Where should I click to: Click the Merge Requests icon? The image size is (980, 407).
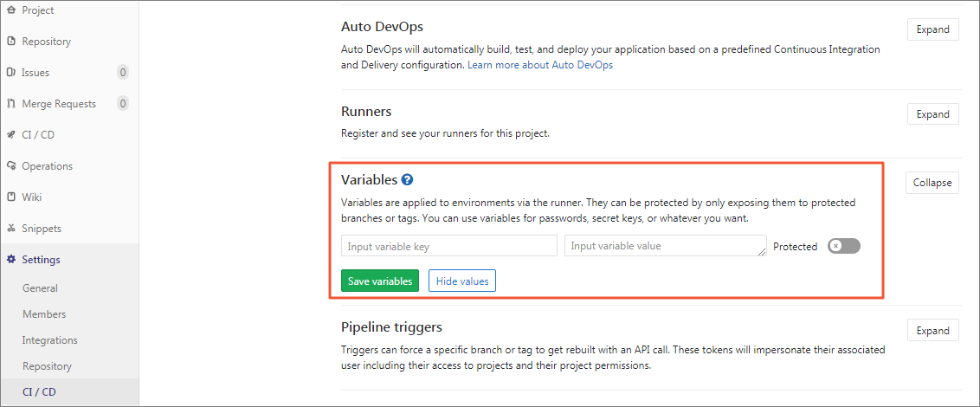10,104
